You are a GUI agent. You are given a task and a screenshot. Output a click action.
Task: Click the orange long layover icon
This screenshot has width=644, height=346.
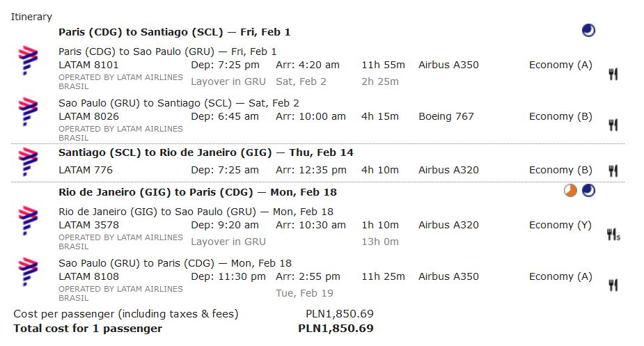click(570, 191)
